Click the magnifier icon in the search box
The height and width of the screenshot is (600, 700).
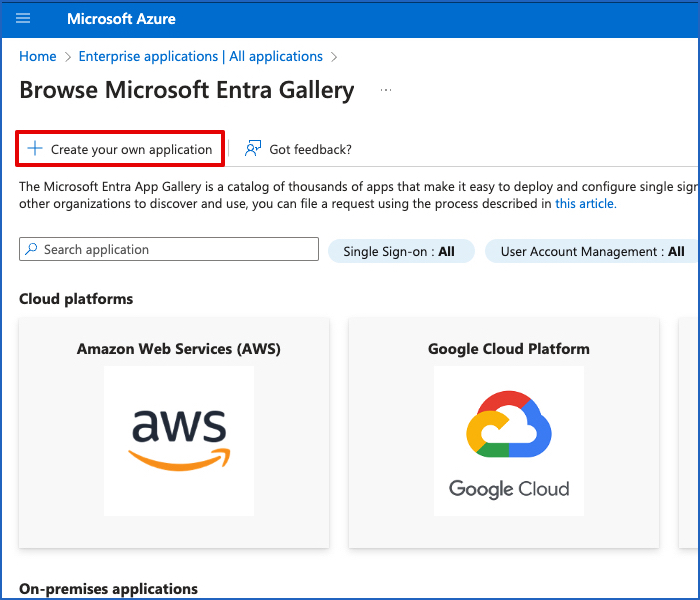pos(32,250)
